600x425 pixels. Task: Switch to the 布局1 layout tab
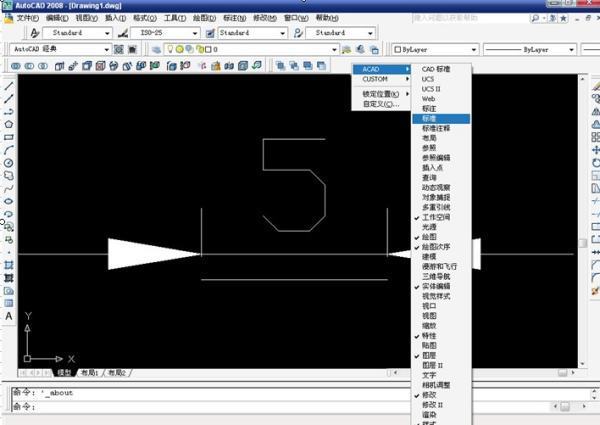pos(90,372)
